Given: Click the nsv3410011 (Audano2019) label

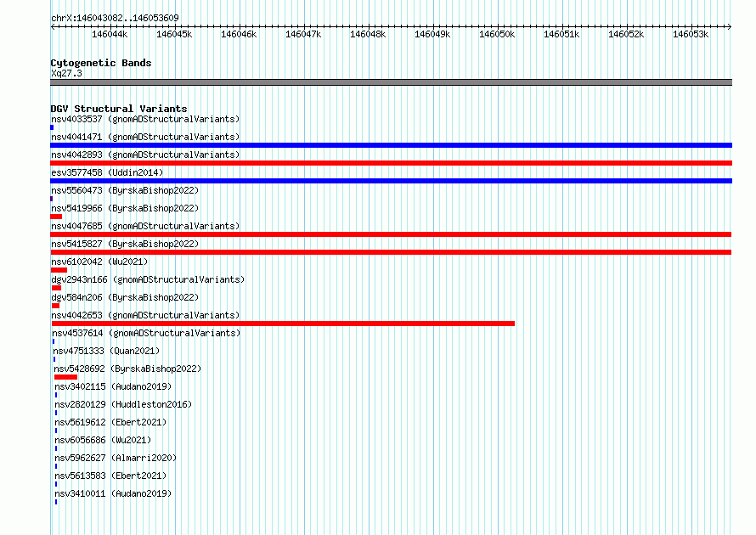Looking at the screenshot, I should point(113,493).
